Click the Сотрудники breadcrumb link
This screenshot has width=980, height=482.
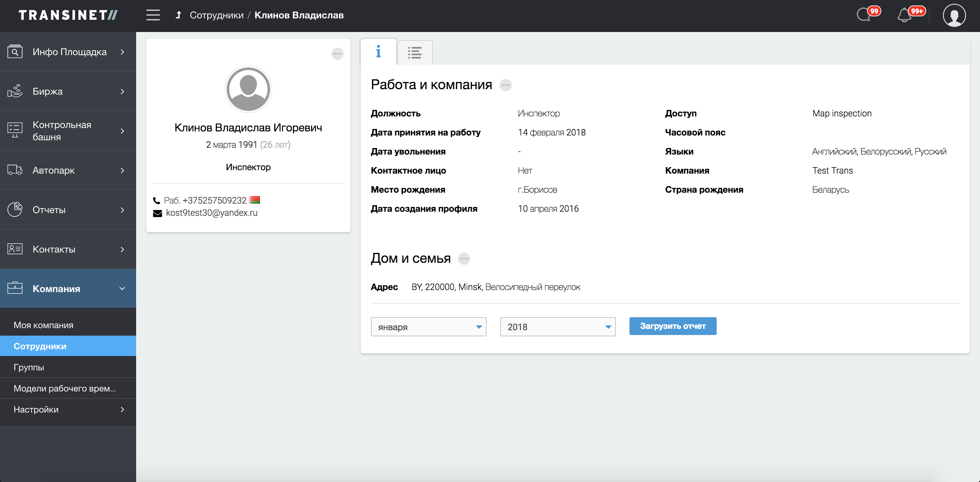point(216,15)
